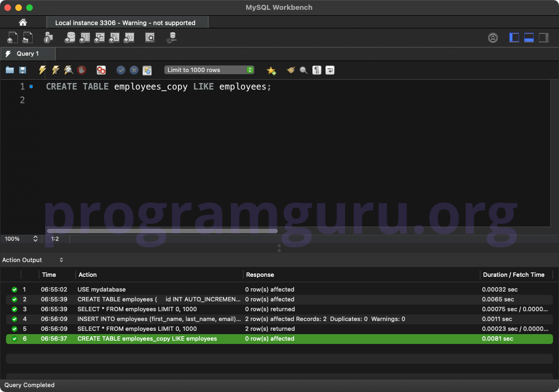Open find panel magnifier icon
Viewport: 559px width, 392px height.
(x=304, y=70)
